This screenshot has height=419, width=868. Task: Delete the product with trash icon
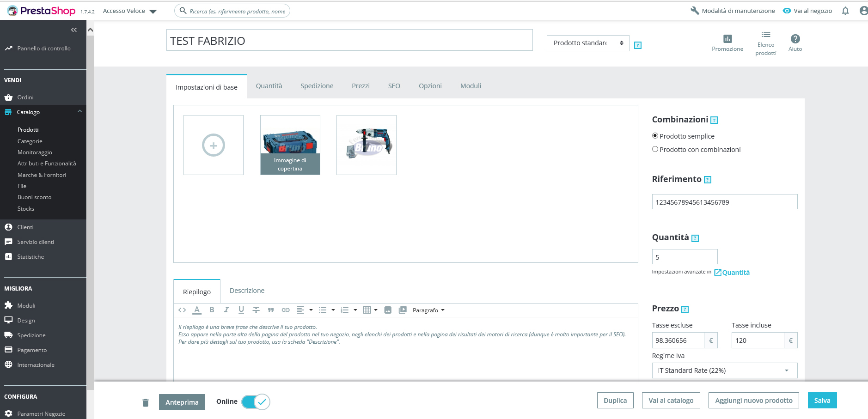pos(146,402)
